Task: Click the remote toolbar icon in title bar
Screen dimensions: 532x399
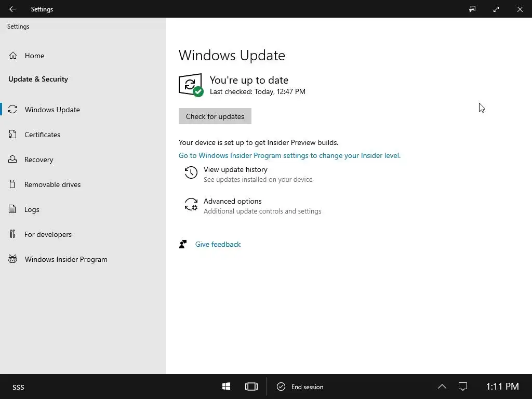Action: click(x=472, y=9)
